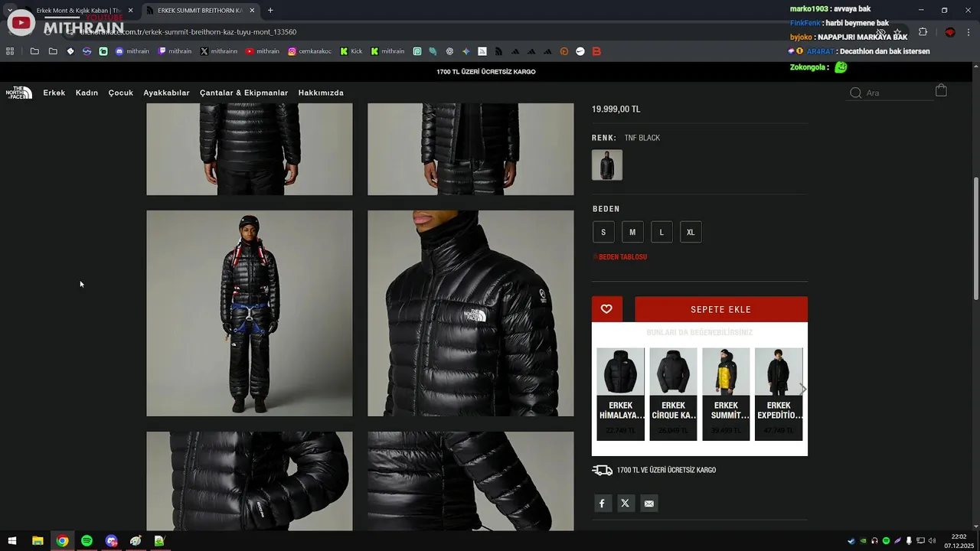Share product on Facebook
This screenshot has height=551, width=980.
tap(602, 503)
